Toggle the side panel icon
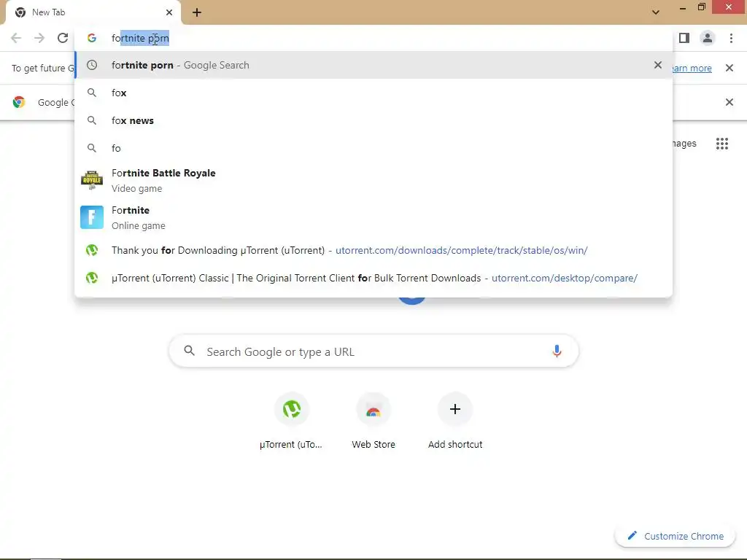747x560 pixels. click(684, 38)
